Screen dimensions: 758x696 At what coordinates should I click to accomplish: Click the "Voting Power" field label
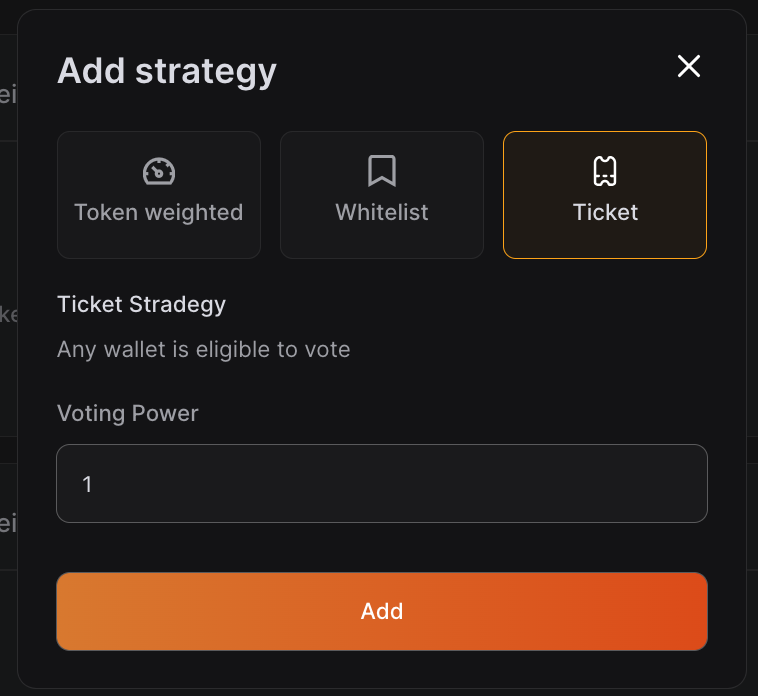tap(128, 413)
